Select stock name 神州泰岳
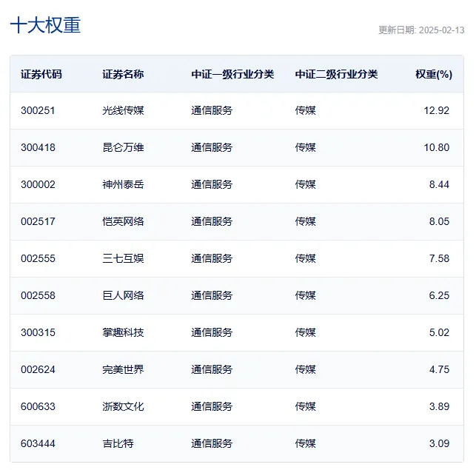This screenshot has width=476, height=470. [123, 184]
